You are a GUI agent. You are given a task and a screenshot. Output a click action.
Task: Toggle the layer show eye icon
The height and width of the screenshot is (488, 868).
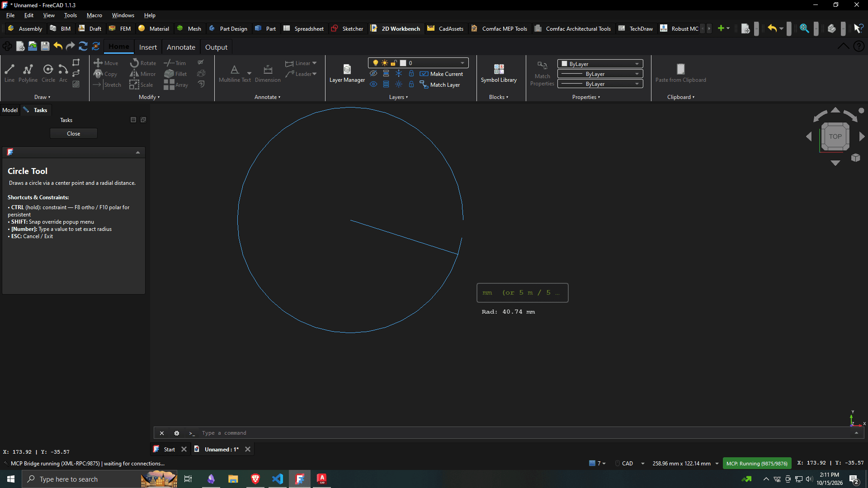tap(373, 84)
